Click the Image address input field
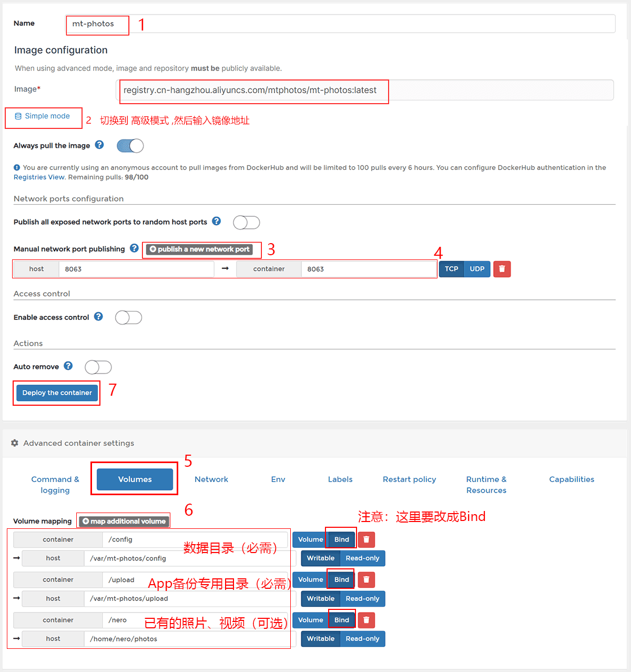The image size is (631, 672). coord(364,90)
